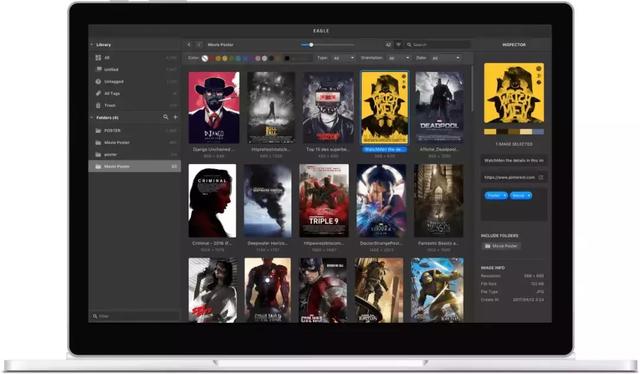Filter by the red color swatch
Screen dimensions: 640x374
pos(211,58)
